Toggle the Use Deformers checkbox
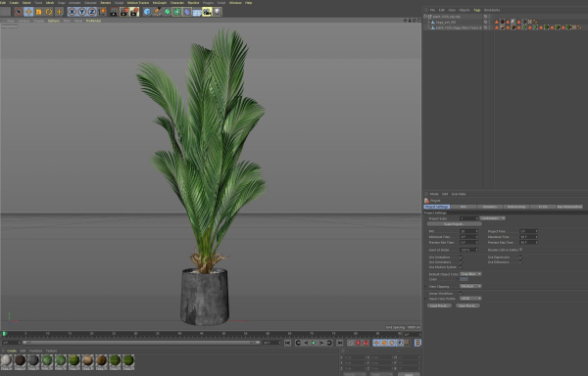 (x=520, y=261)
